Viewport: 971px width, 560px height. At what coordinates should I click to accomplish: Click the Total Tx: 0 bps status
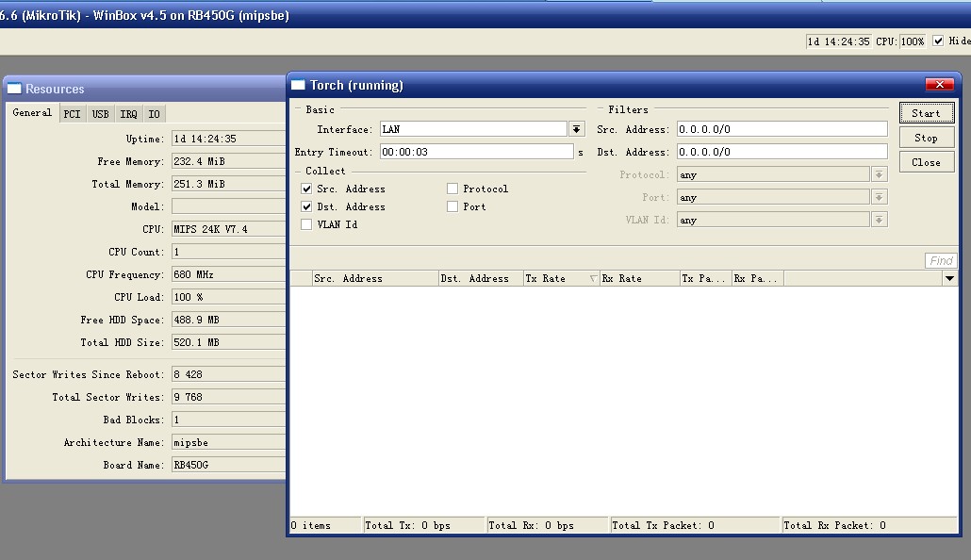[423, 525]
